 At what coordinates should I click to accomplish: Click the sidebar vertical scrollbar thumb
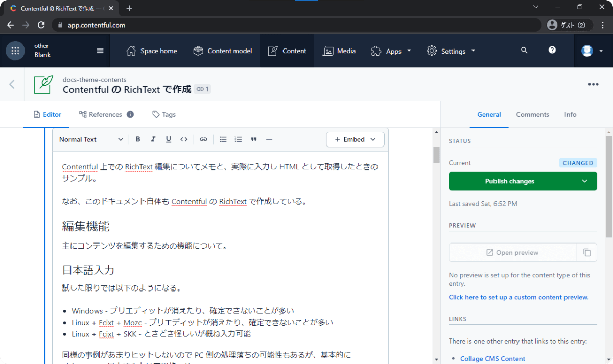click(608, 186)
